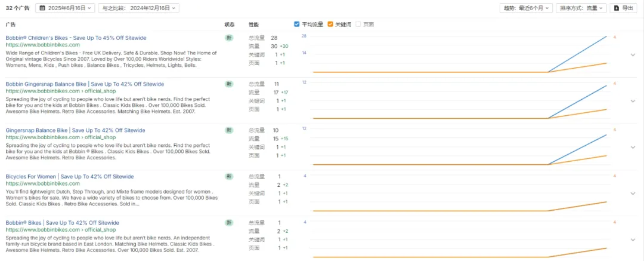Click the Children's Bikes ad description text
This screenshot has height=261, width=644.
[112, 59]
